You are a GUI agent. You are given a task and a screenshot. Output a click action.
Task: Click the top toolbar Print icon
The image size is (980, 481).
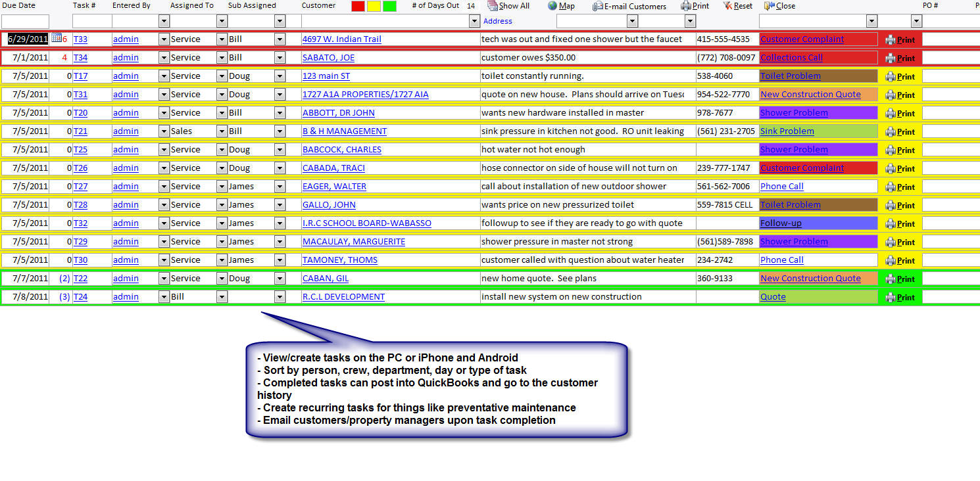point(686,6)
